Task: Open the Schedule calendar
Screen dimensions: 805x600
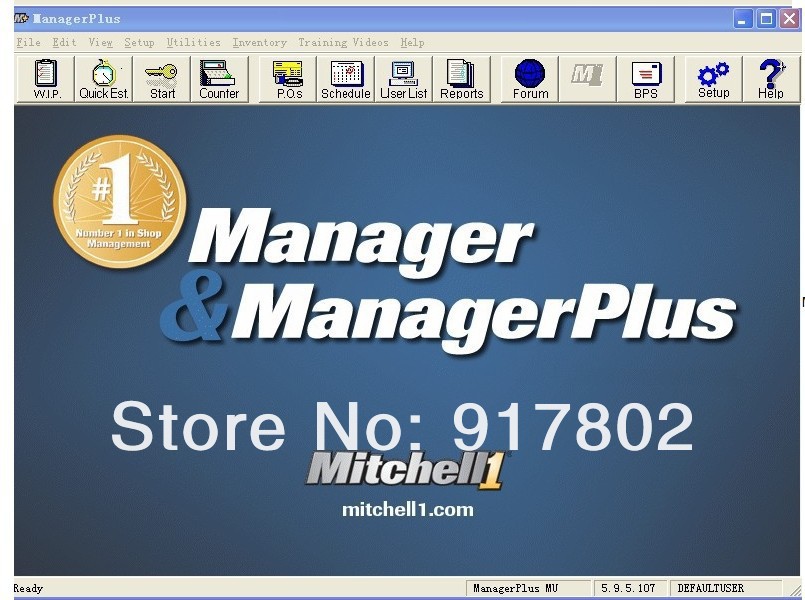Action: click(x=346, y=79)
